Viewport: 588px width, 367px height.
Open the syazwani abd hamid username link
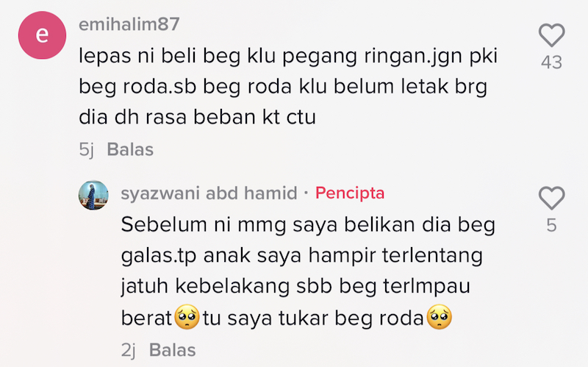tap(209, 193)
